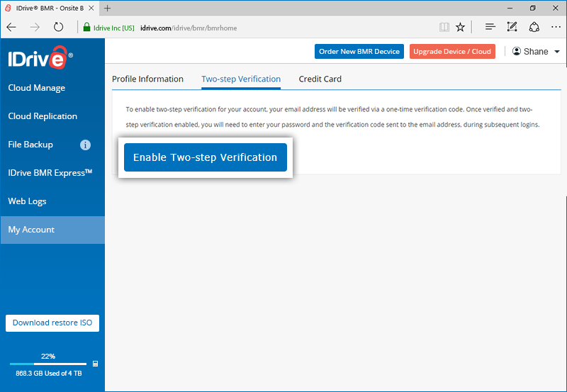Close the IDrive BMR browser tab
This screenshot has height=392, width=567.
pyautogui.click(x=91, y=8)
